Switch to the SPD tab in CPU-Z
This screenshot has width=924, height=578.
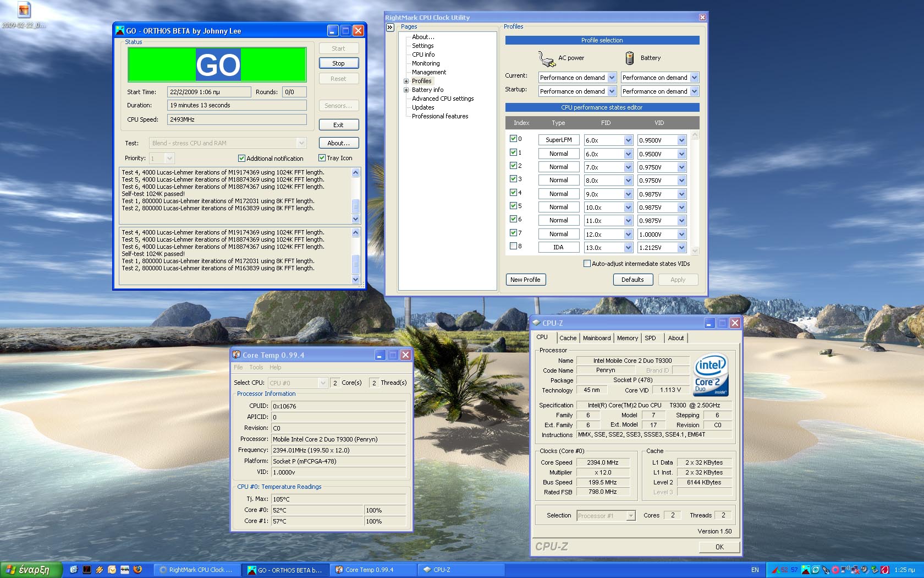click(650, 338)
